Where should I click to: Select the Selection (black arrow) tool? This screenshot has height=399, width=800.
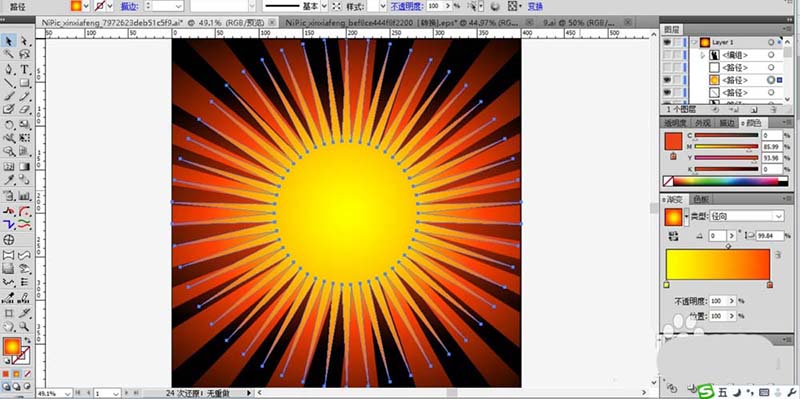[x=9, y=41]
